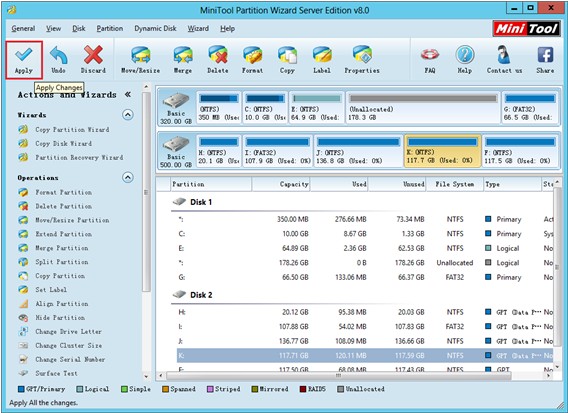Choose Surface Test operation
This screenshot has width=568, height=413.
[56, 374]
